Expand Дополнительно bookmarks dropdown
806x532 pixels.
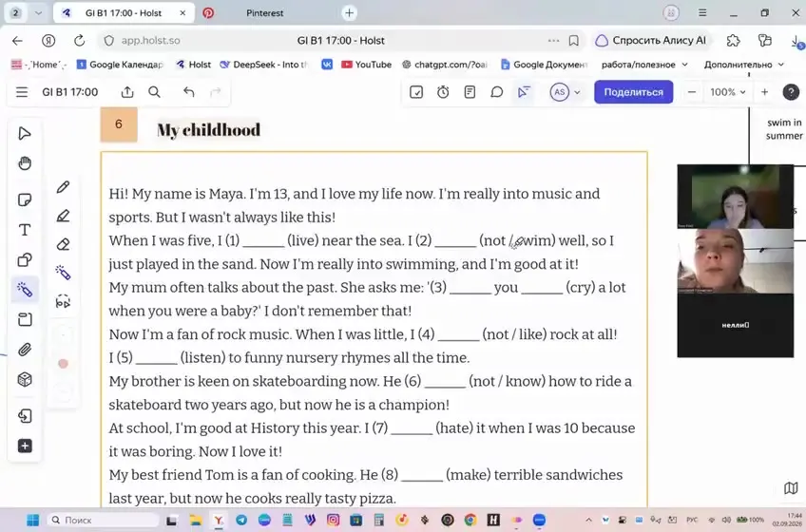tap(744, 65)
